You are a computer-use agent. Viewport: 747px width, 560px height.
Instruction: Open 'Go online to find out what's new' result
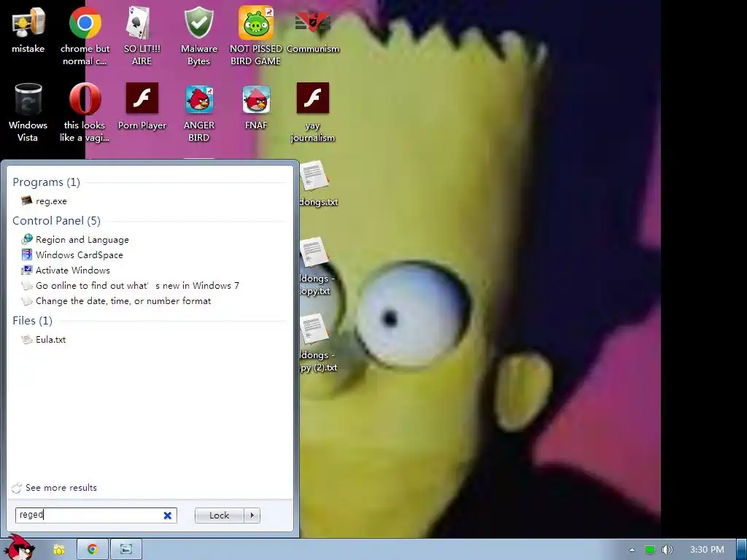tap(130, 285)
